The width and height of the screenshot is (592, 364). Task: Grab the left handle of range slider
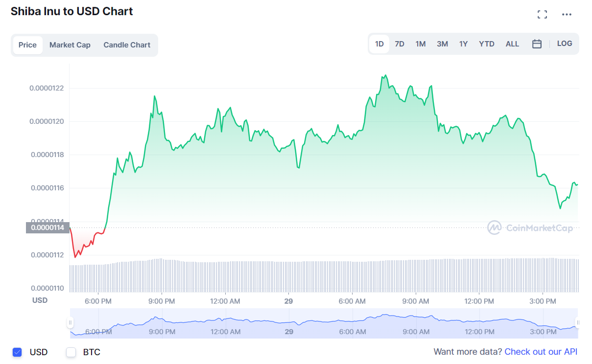pyautogui.click(x=71, y=322)
